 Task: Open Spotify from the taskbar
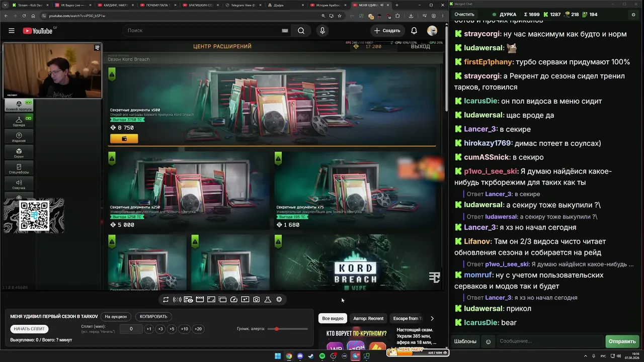(322, 356)
